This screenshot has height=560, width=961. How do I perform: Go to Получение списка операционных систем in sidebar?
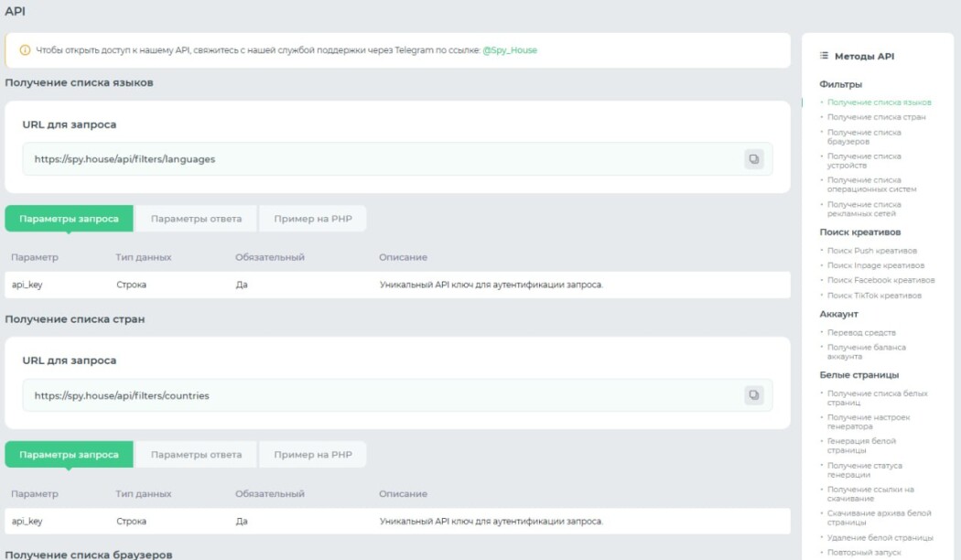(871, 185)
